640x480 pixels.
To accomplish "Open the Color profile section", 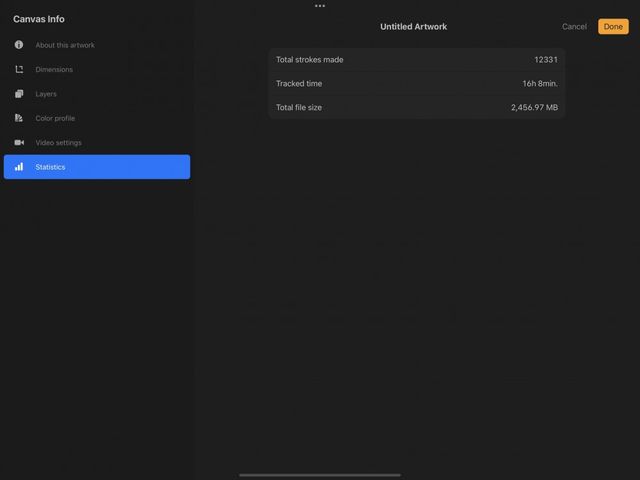I will click(97, 118).
